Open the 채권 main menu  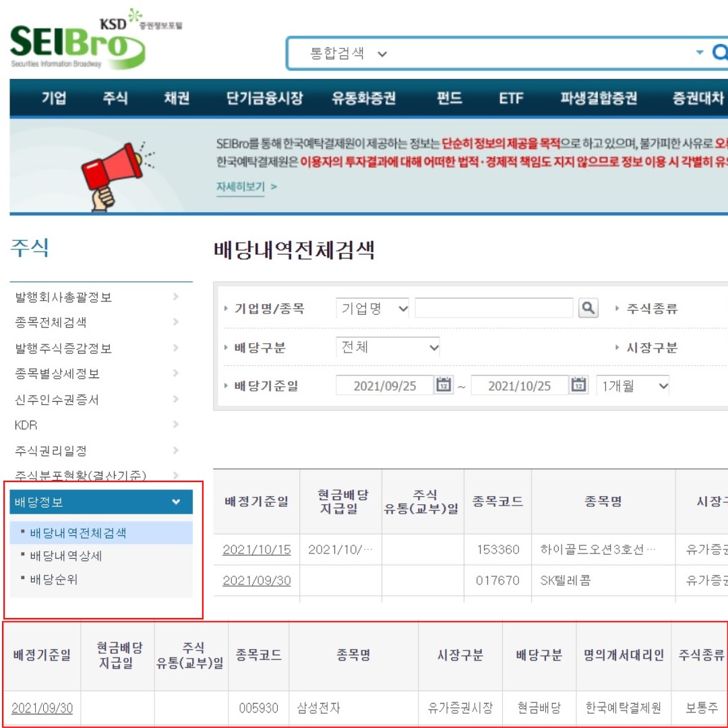click(x=177, y=98)
